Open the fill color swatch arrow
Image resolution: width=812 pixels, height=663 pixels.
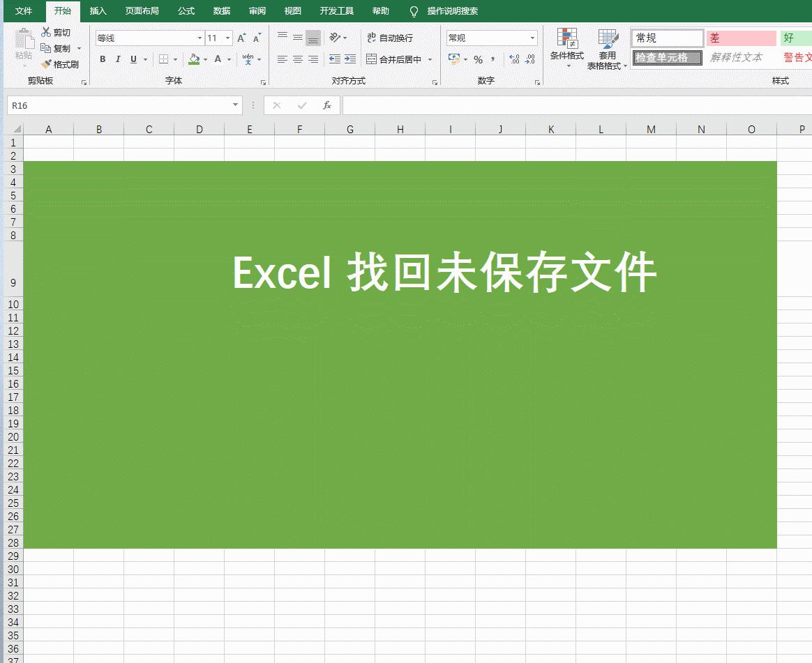click(x=205, y=59)
